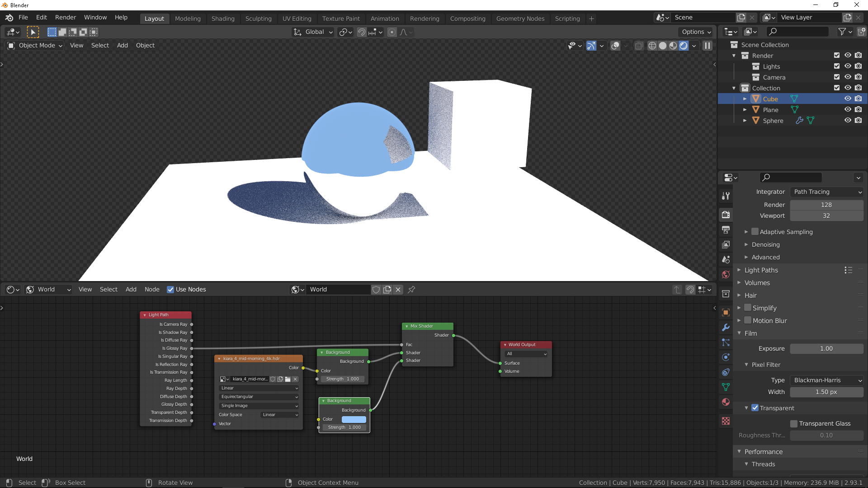Click the viewport Options button
Viewport: 868px width, 488px height.
[x=696, y=32]
